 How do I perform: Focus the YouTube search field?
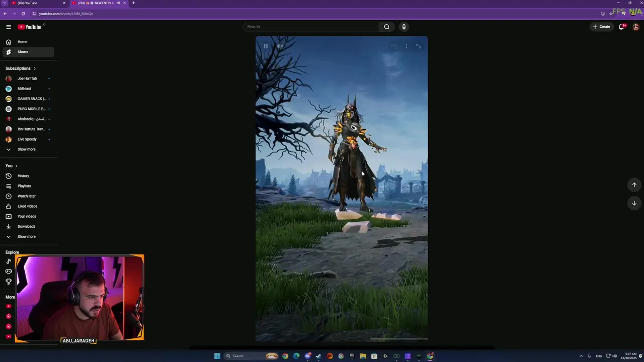pyautogui.click(x=311, y=27)
